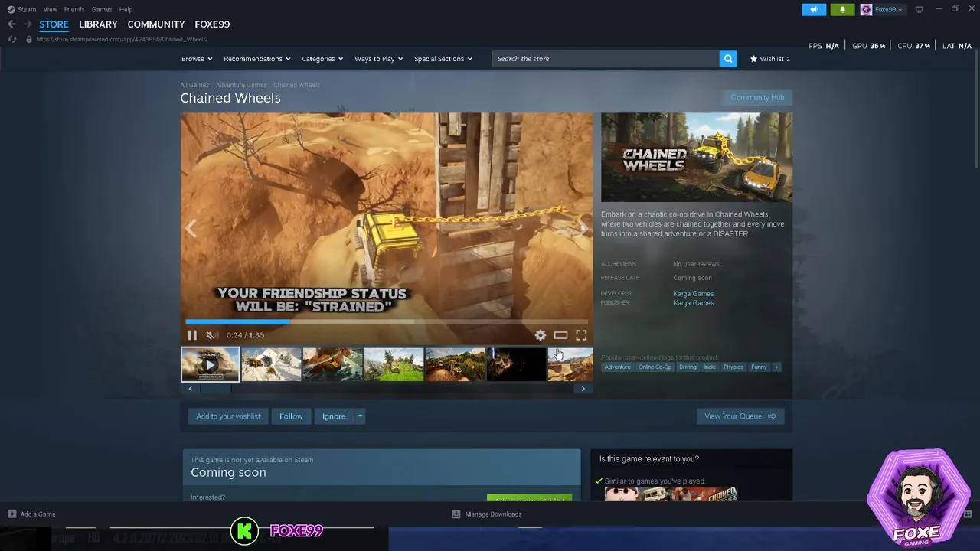Click Add a Game plus icon
980x551 pixels.
11,514
